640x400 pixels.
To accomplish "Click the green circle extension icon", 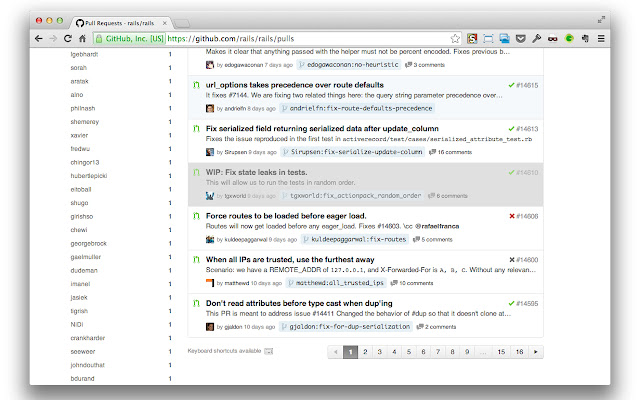I will [x=569, y=38].
